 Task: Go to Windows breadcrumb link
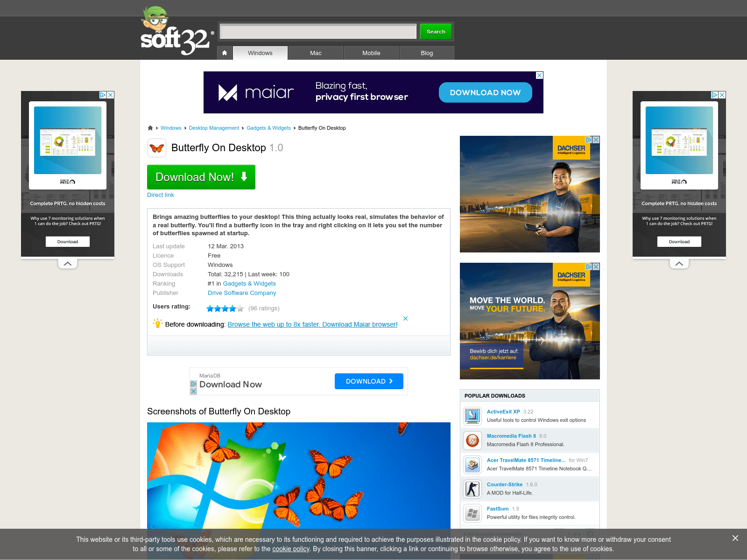[x=171, y=128]
